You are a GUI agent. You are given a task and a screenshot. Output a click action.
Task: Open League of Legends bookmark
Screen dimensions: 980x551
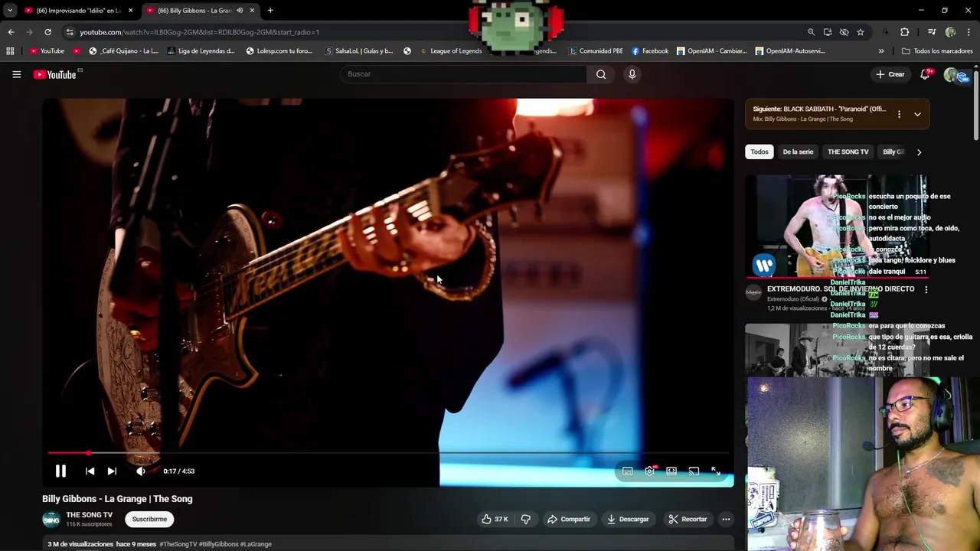point(451,51)
